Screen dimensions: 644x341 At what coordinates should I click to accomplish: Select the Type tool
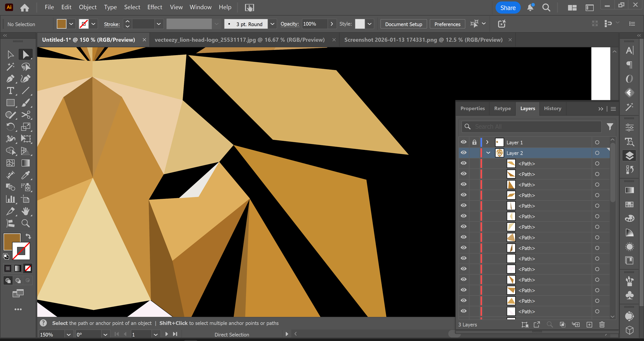10,91
